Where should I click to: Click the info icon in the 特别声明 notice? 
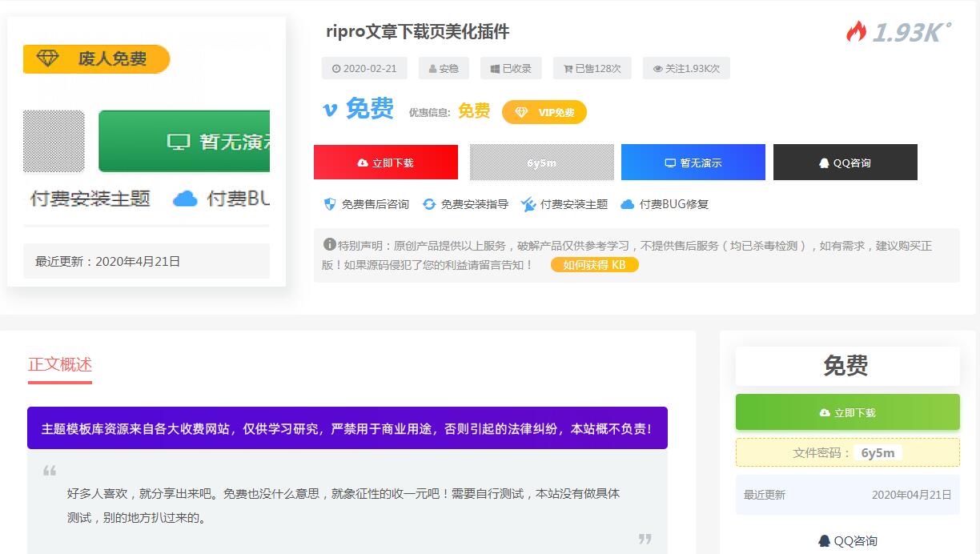pos(327,244)
